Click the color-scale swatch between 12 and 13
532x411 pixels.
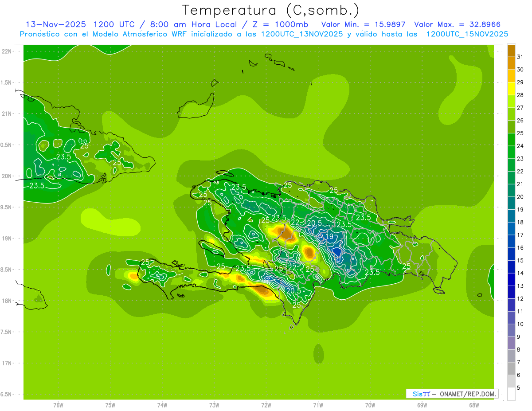(x=511, y=292)
